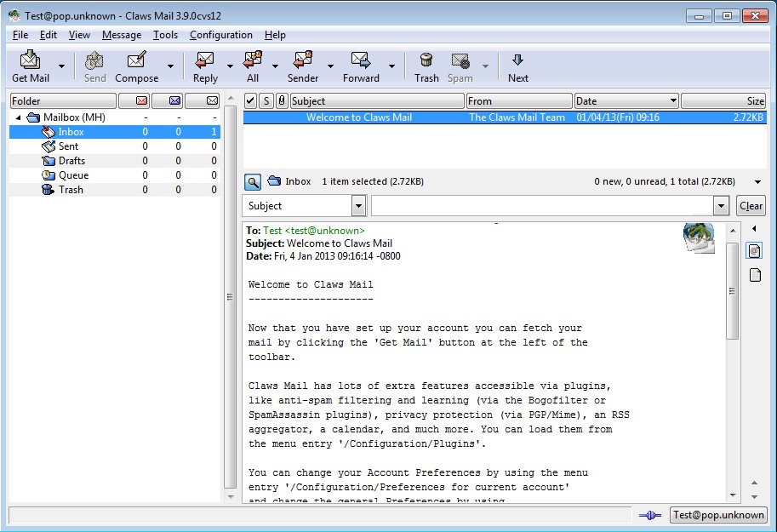Click the status S column header
777x532 pixels.
(x=266, y=100)
